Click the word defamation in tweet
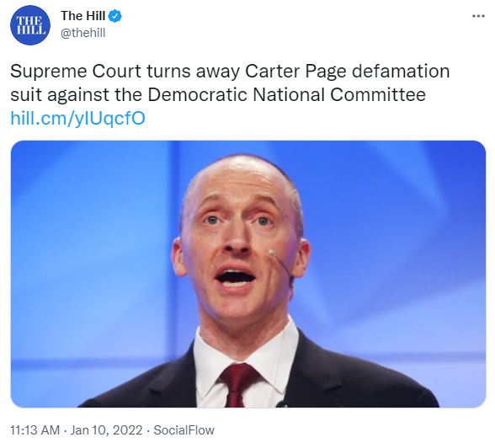 (x=401, y=71)
